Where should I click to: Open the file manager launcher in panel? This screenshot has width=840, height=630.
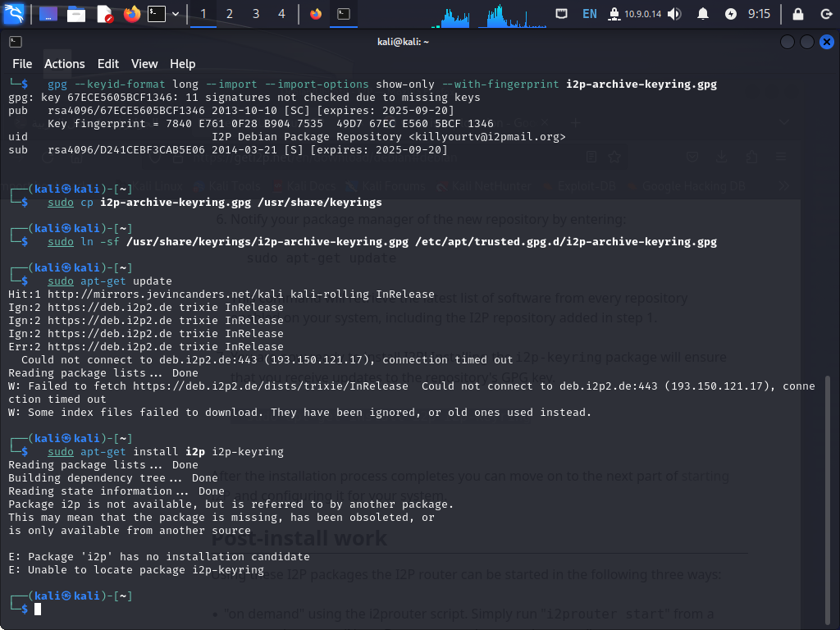pyautogui.click(x=76, y=13)
